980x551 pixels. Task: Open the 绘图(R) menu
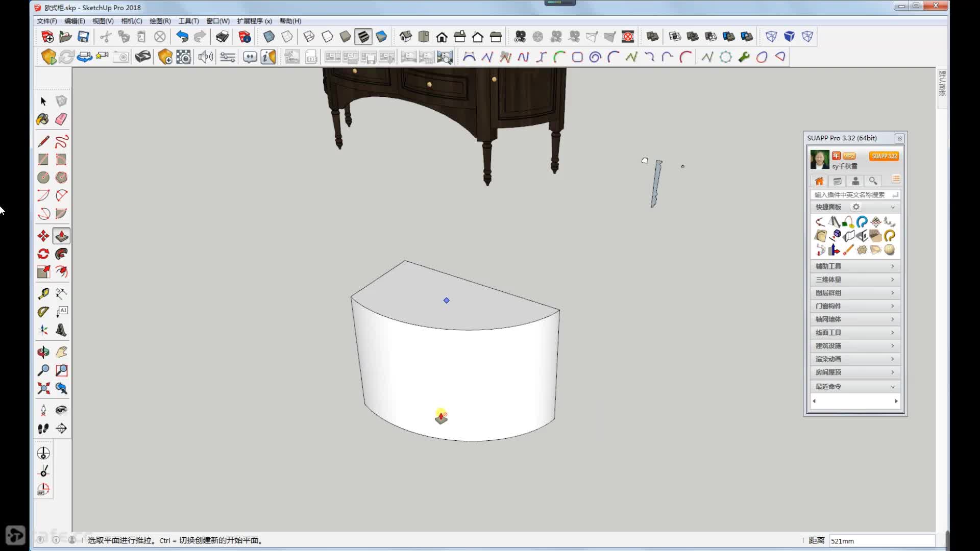160,21
